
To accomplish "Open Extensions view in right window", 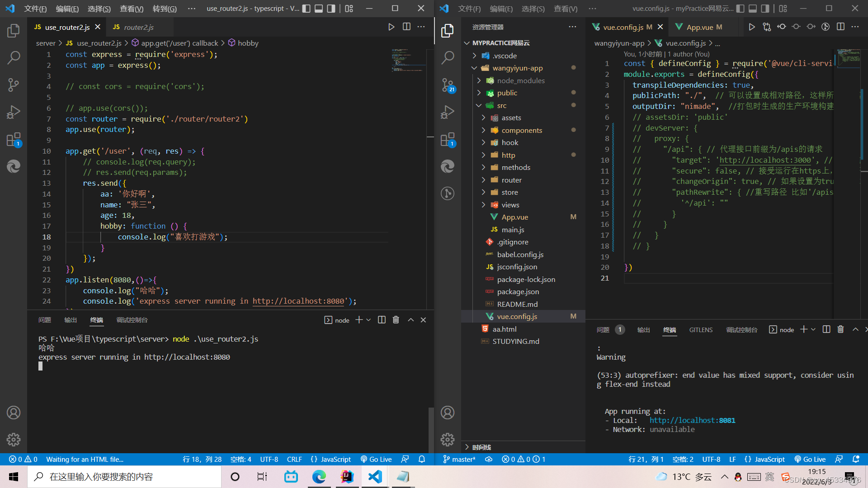I will [448, 140].
